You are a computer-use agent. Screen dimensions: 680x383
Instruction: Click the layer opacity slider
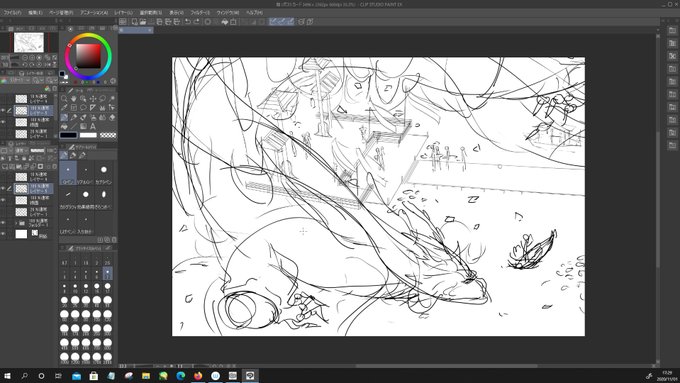click(x=37, y=151)
